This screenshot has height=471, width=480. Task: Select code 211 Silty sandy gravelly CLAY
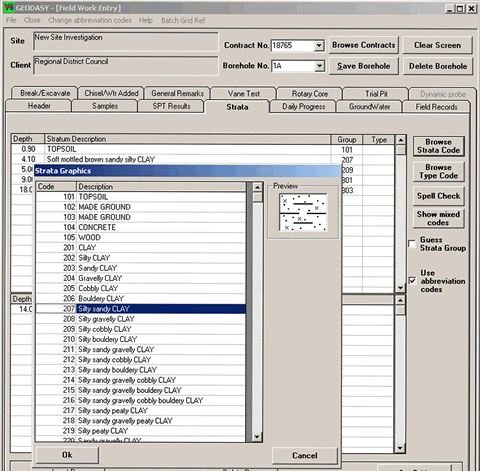(141, 349)
